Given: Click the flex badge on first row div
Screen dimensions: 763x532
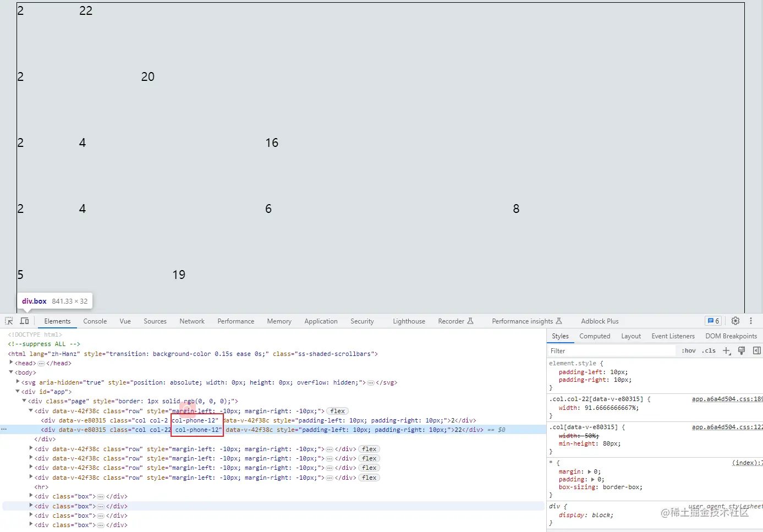Looking at the screenshot, I should (338, 411).
